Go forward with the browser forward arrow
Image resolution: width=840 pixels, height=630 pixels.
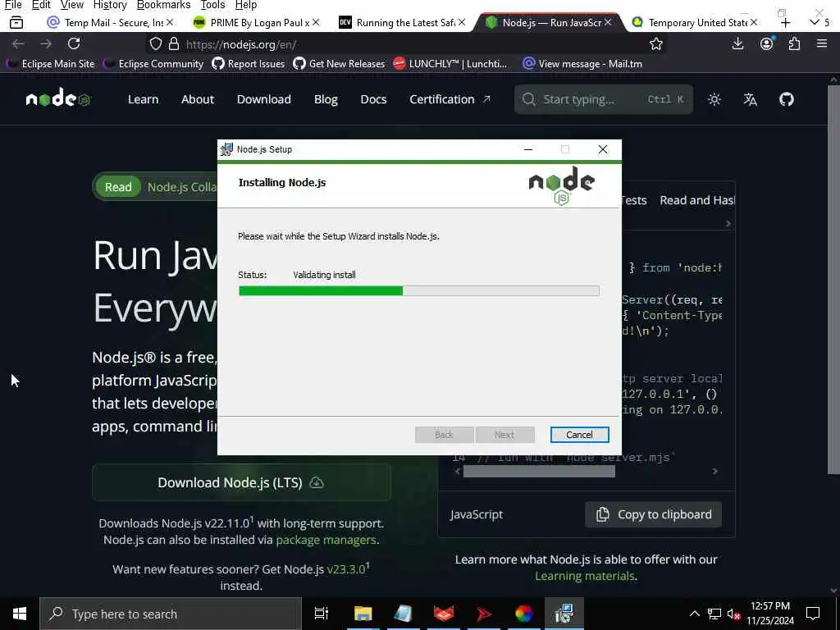[x=46, y=44]
